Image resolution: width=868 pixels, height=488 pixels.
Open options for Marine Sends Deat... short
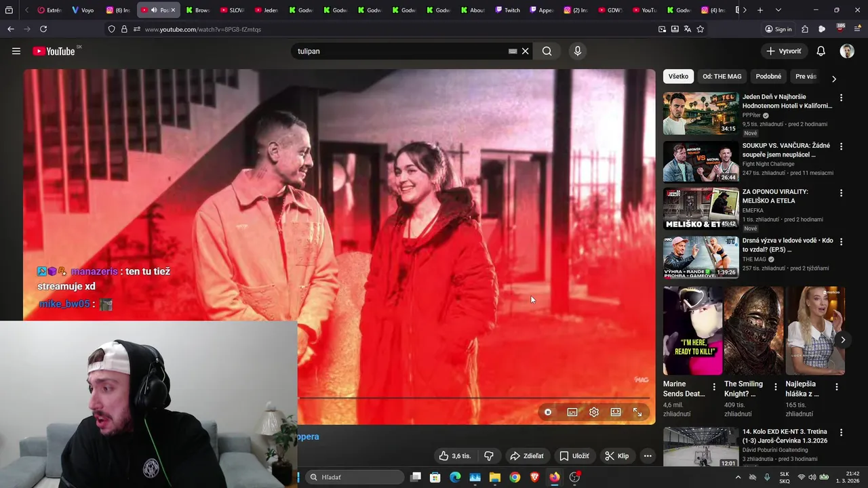714,387
